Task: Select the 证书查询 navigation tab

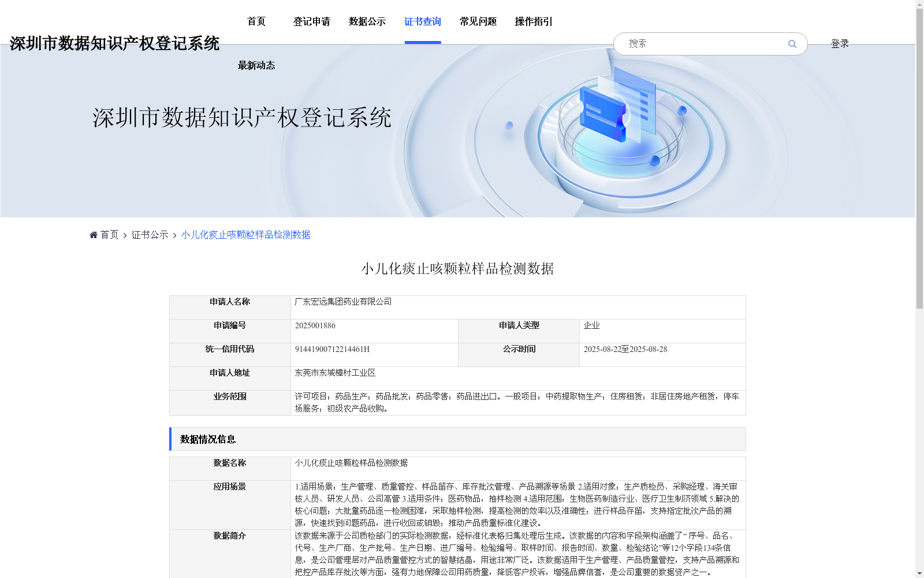Action: pyautogui.click(x=423, y=21)
